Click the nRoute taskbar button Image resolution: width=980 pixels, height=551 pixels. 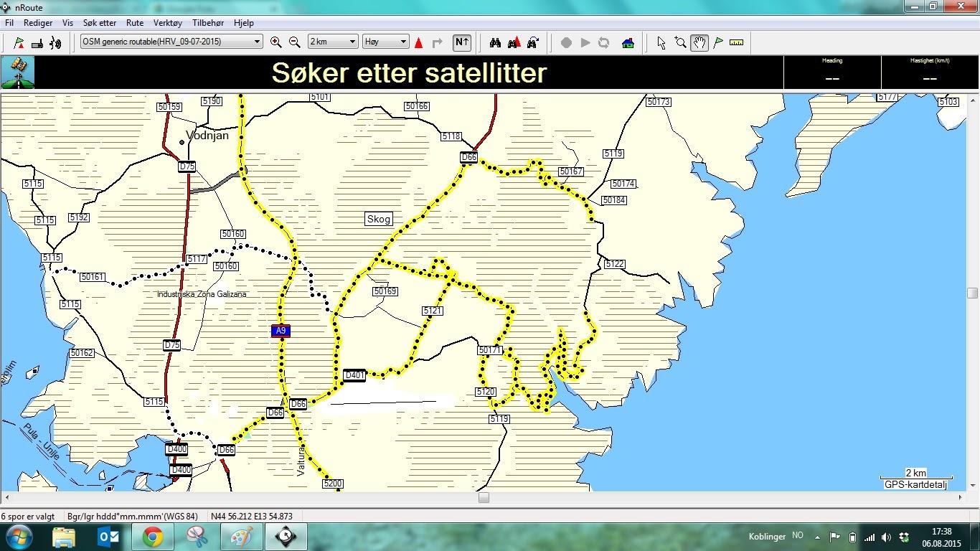(286, 537)
